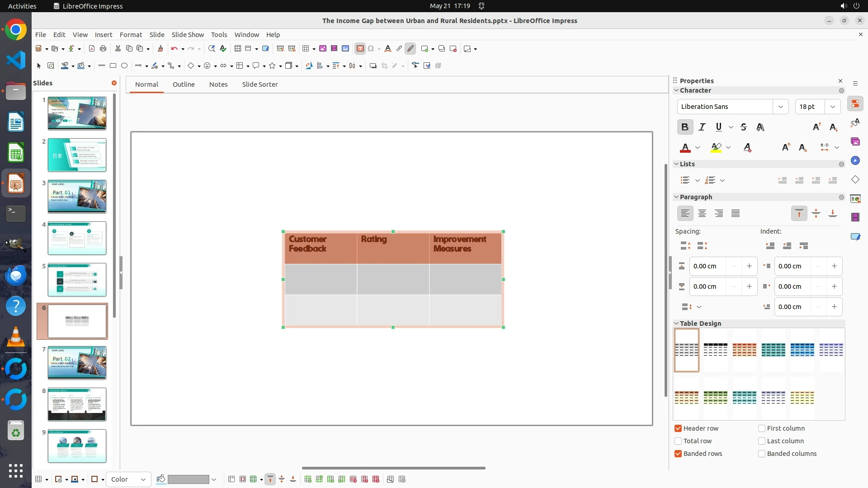Click the Insert Table toolbar icon

pos(306,48)
